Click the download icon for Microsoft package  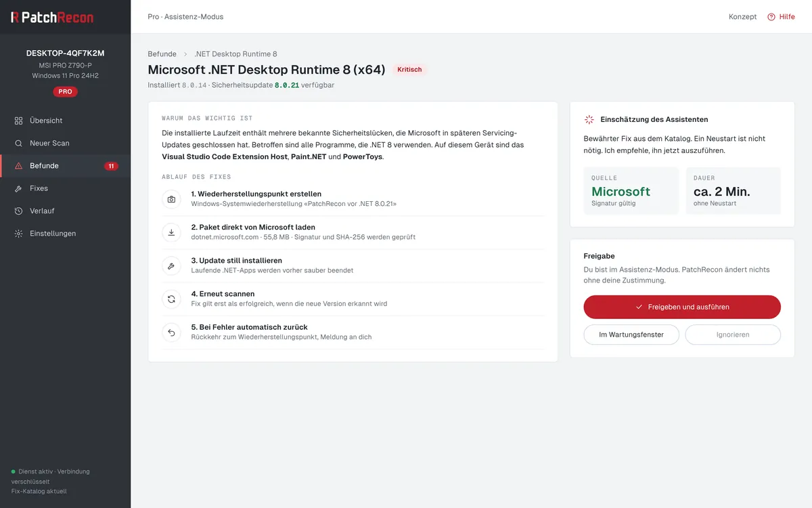pos(172,232)
